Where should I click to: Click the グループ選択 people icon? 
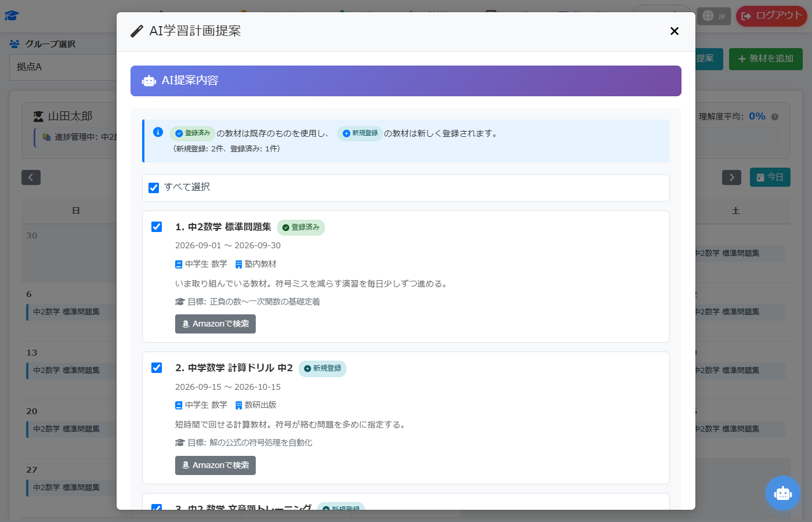click(14, 44)
